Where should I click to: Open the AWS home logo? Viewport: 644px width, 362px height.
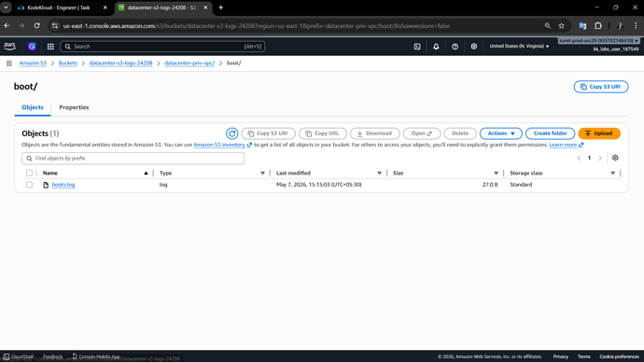tap(9, 47)
